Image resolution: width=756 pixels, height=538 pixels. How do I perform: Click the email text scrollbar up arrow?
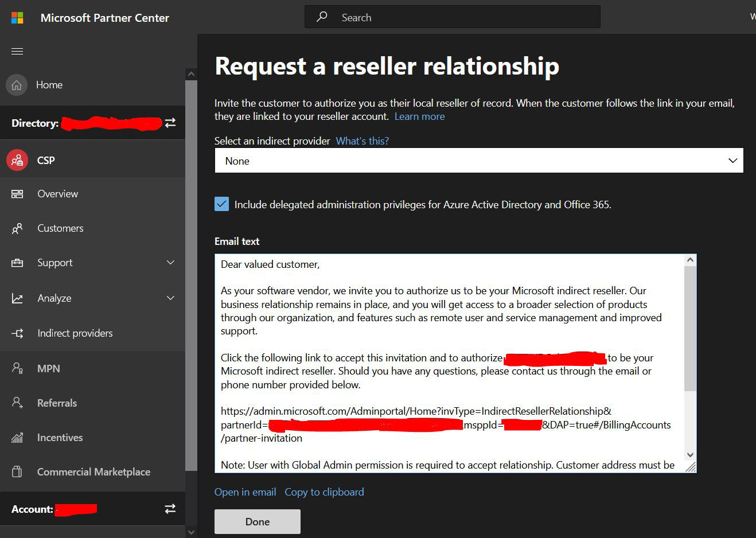pyautogui.click(x=690, y=260)
